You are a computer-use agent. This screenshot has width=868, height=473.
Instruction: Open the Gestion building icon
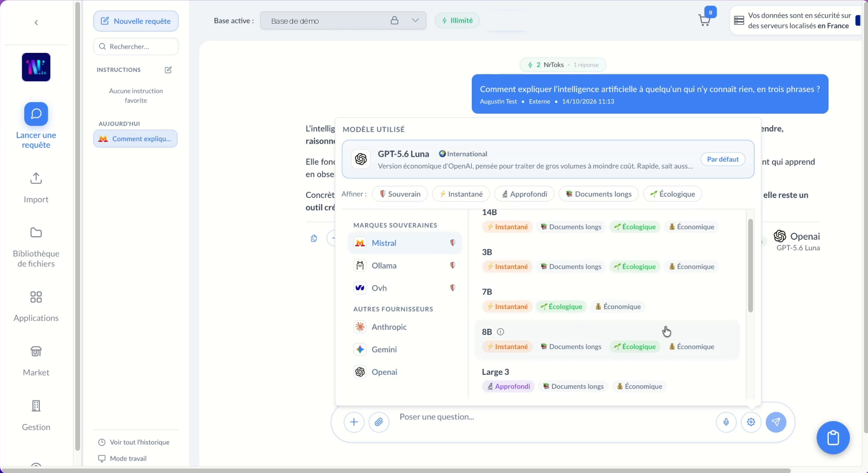point(36,406)
